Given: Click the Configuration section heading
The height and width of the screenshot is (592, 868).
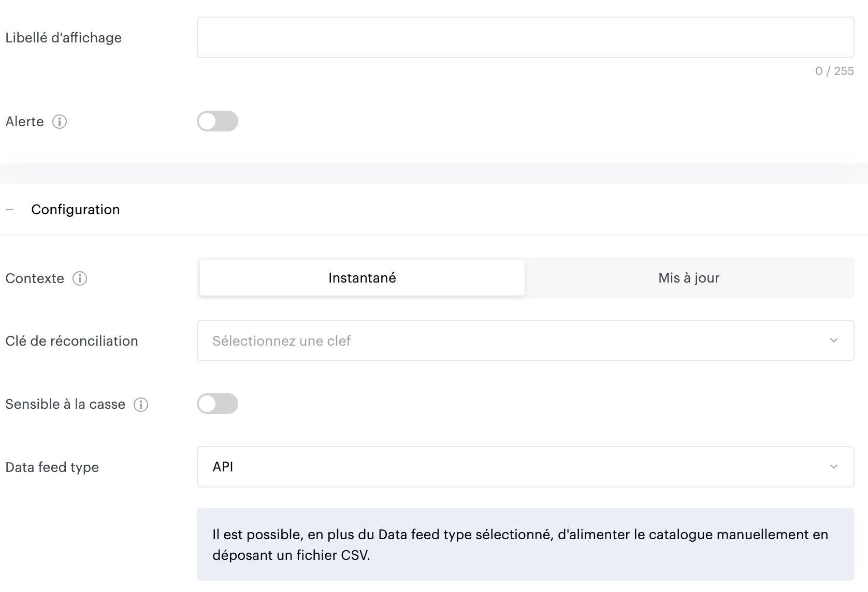Looking at the screenshot, I should coord(76,210).
